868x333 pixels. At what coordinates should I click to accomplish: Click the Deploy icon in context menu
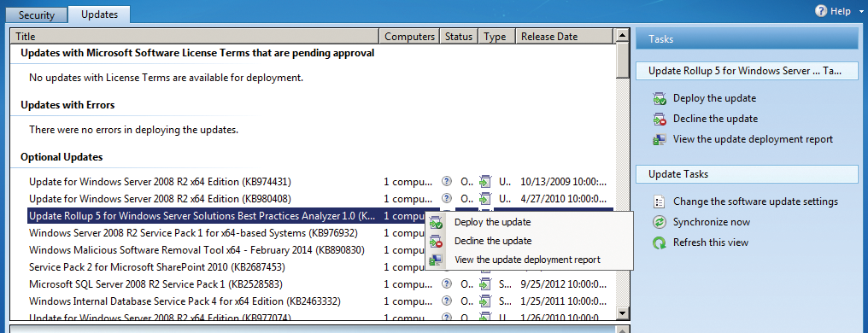(x=437, y=222)
